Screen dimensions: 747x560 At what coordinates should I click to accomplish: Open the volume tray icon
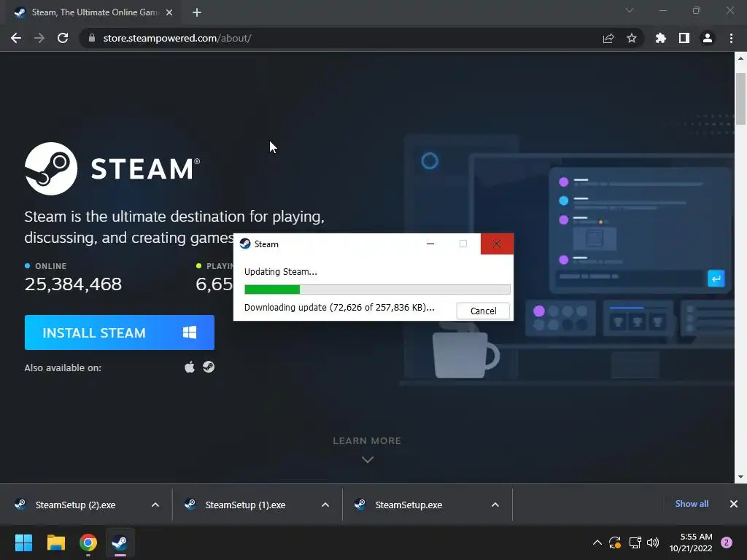coord(653,542)
